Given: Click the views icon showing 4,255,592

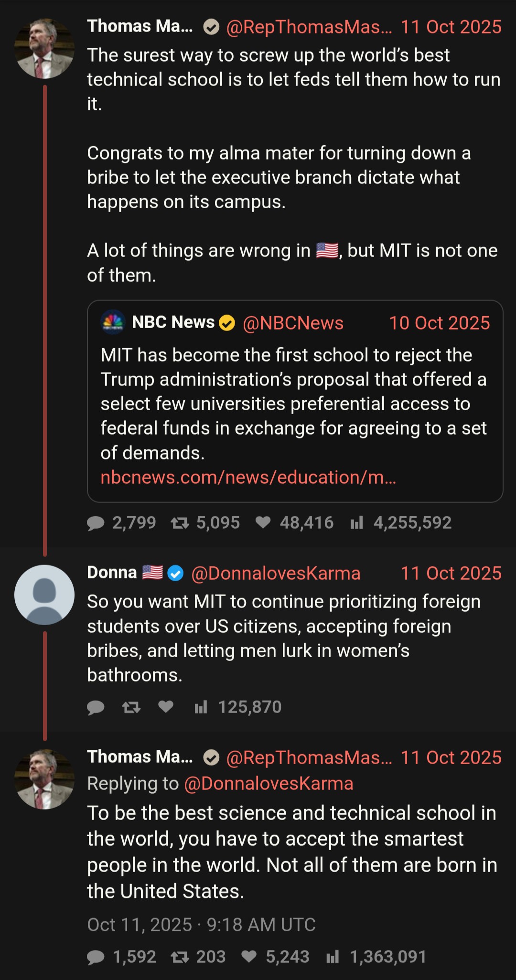Looking at the screenshot, I should click(356, 522).
